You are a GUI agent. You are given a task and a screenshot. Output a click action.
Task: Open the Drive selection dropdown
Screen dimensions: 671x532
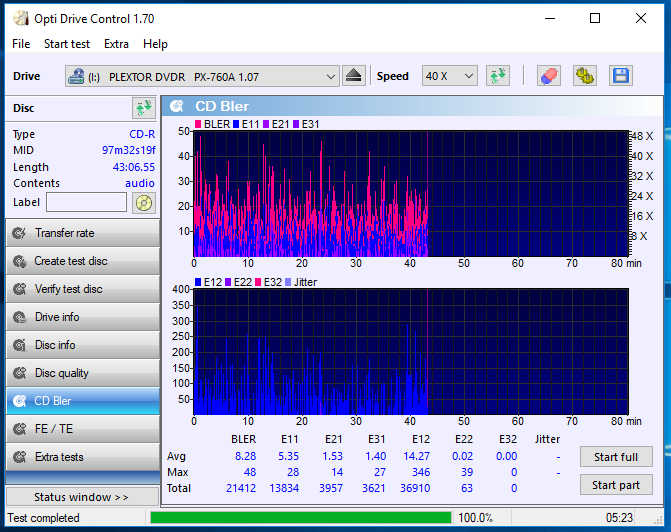click(202, 76)
